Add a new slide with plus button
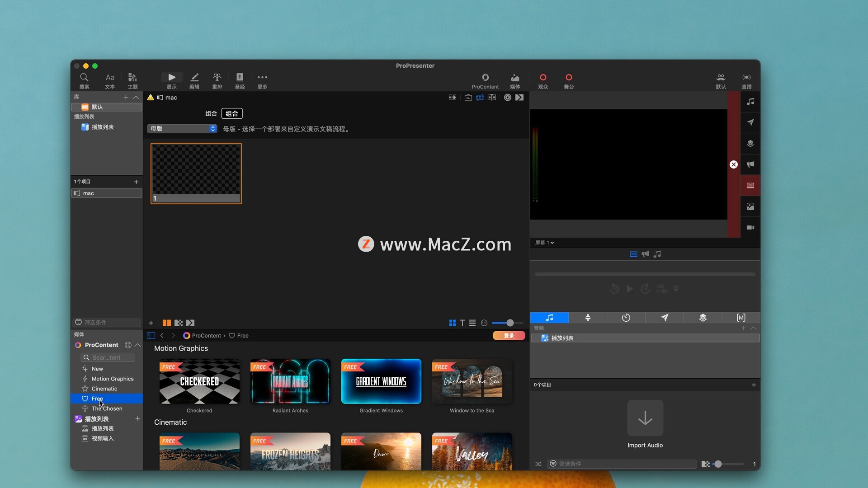868x488 pixels. tap(151, 323)
